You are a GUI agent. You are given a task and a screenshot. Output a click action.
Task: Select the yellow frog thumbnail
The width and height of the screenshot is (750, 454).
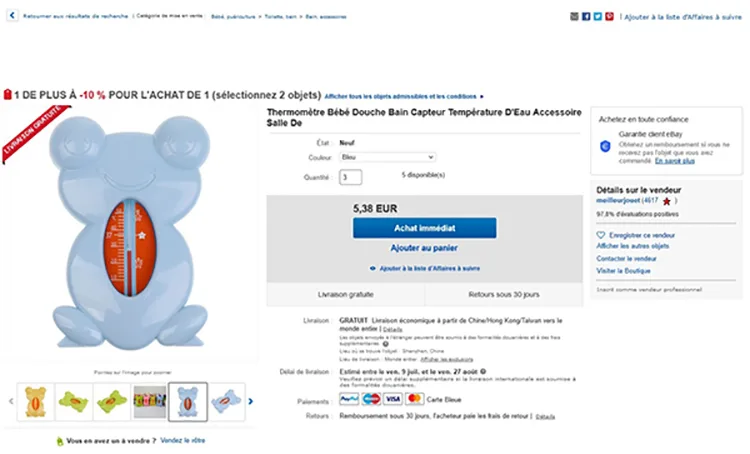pos(36,402)
